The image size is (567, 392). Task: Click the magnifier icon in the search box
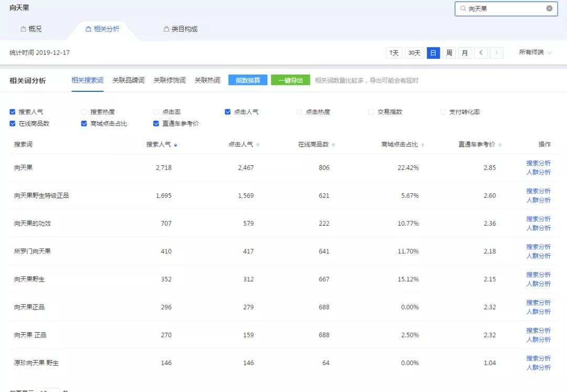tap(463, 8)
